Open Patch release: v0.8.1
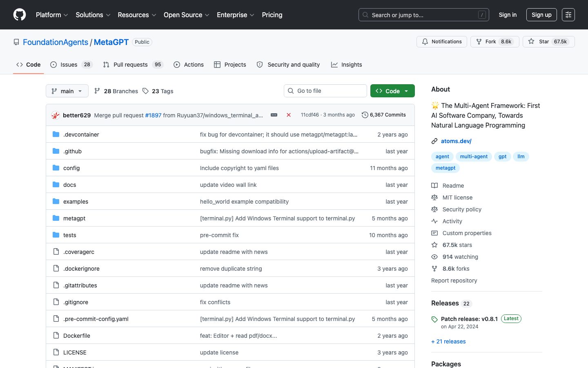 [x=469, y=319]
